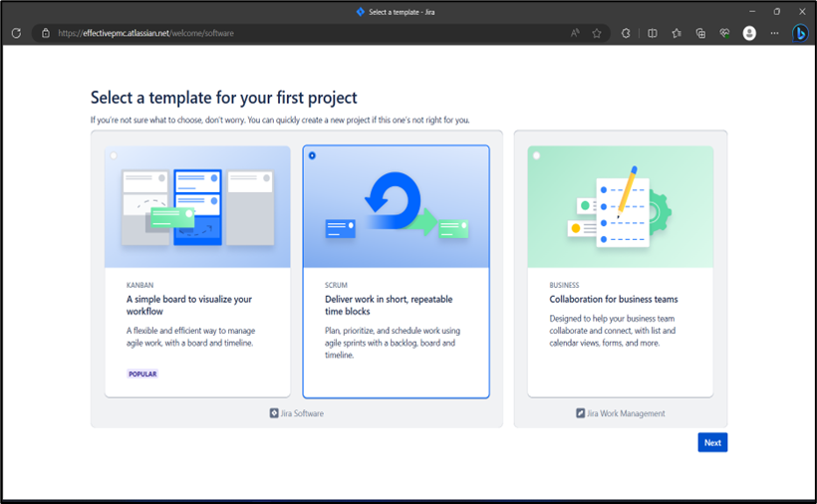Restore down the browser window
817x504 pixels.
coord(777,12)
